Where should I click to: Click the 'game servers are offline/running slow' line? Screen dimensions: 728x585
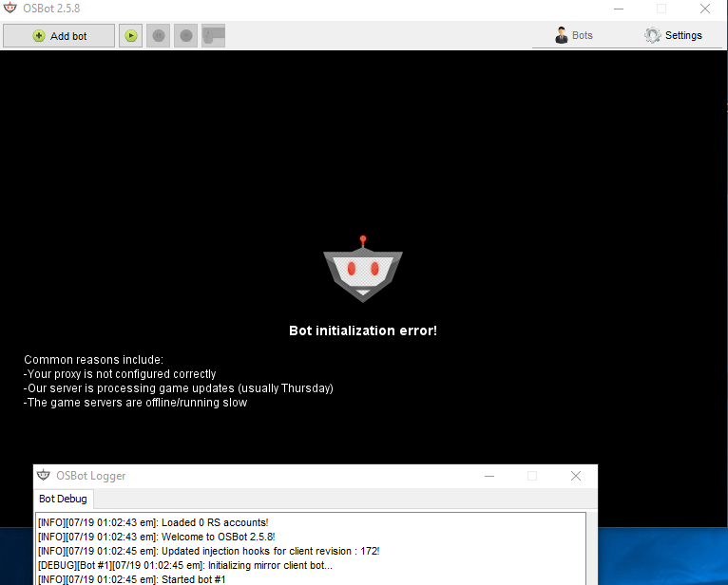(136, 403)
